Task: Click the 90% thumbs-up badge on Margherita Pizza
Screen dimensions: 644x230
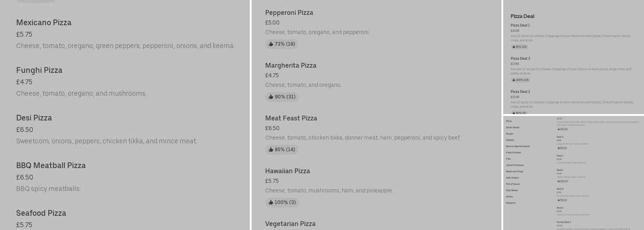Action: pyautogui.click(x=282, y=97)
